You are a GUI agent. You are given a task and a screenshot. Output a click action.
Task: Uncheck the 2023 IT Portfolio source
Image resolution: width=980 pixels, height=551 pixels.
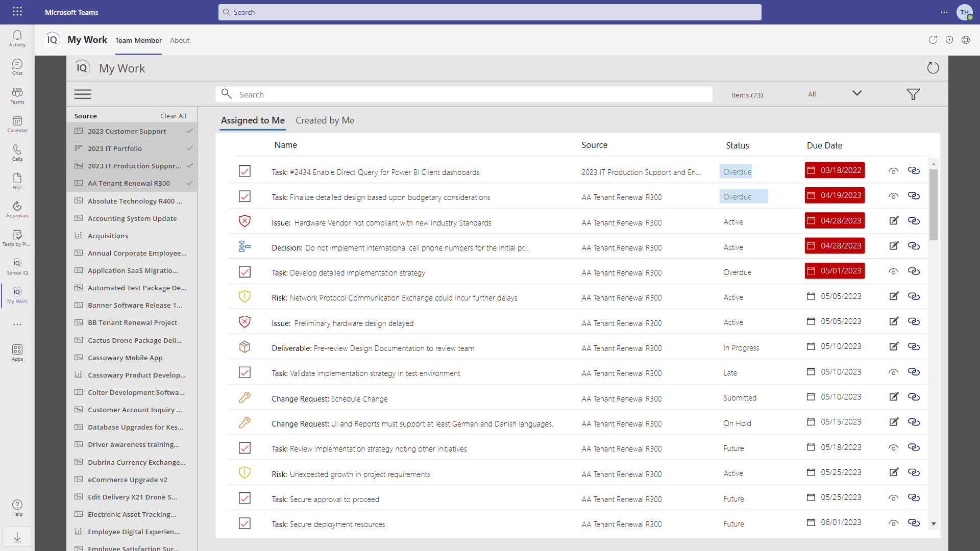tap(132, 148)
